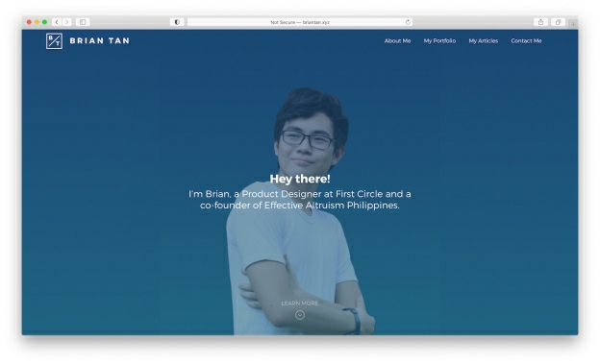This screenshot has height=364, width=600.
Task: Click the yellow minimize window button
Action: (x=37, y=22)
